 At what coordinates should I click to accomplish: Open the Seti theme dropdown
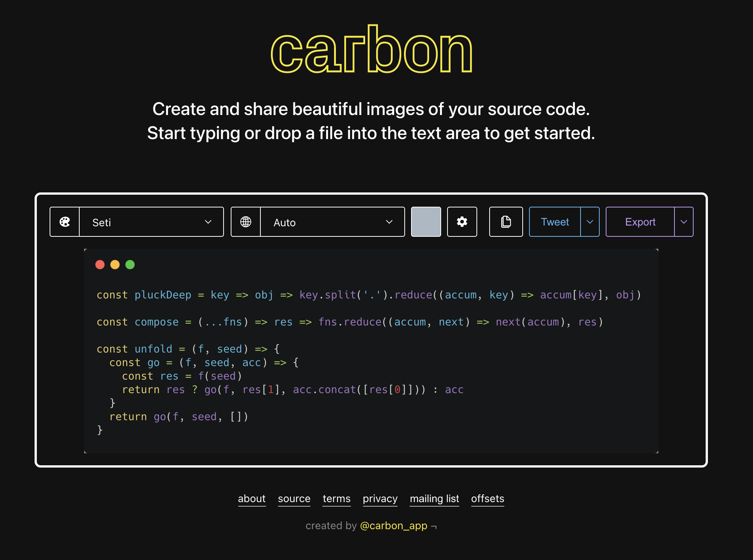coord(151,222)
